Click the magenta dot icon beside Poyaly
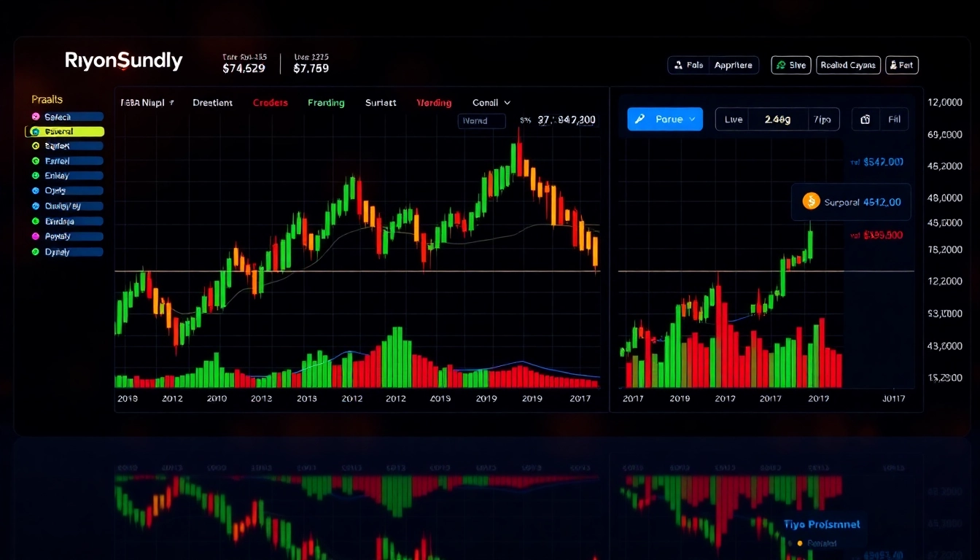The image size is (980, 560). click(35, 236)
